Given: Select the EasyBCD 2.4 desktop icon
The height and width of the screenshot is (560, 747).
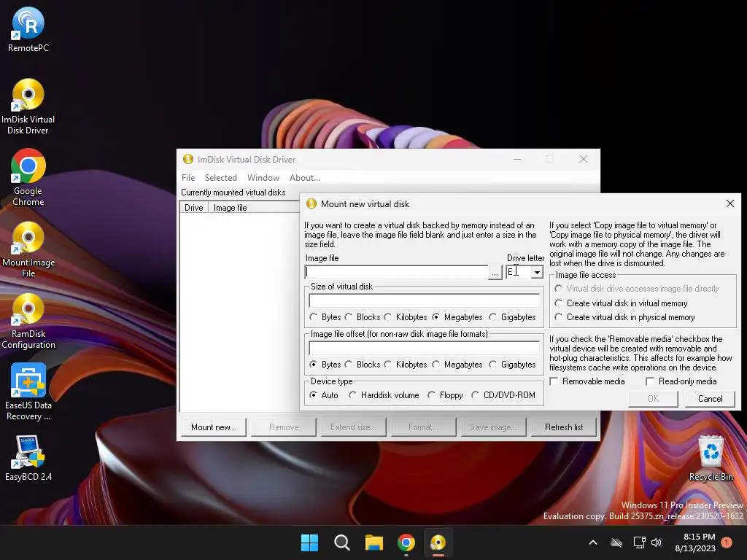Looking at the screenshot, I should coord(28,458).
